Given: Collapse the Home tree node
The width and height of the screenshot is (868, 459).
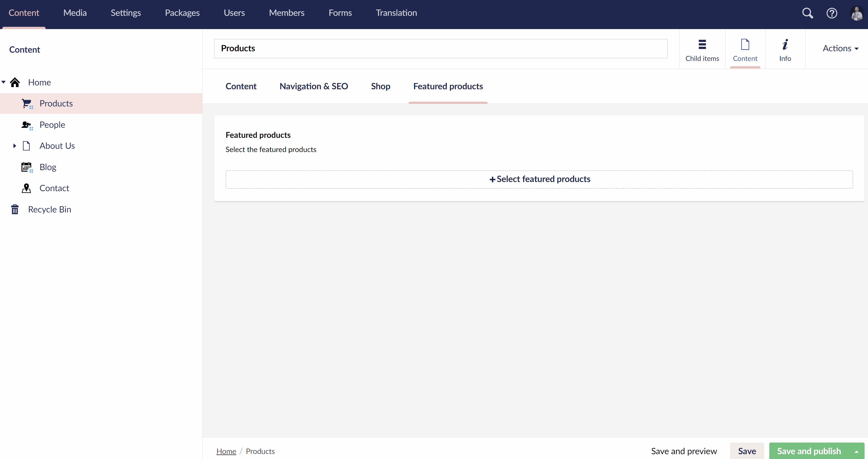Looking at the screenshot, I should coord(3,82).
